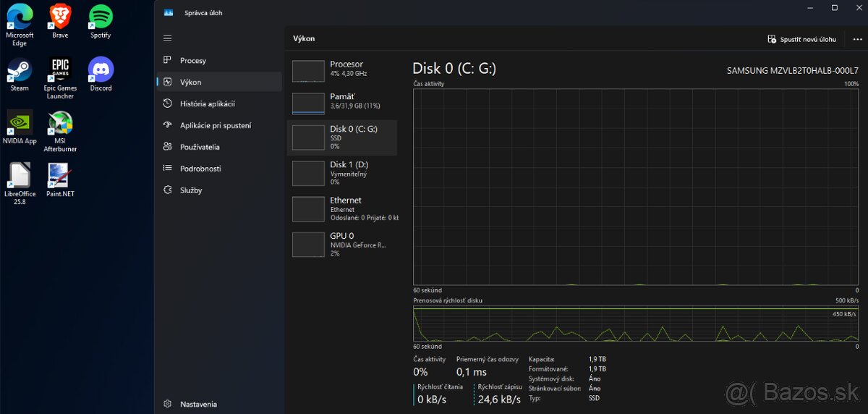The image size is (868, 414).
Task: Click the disk activity time graph
Action: pos(636,187)
